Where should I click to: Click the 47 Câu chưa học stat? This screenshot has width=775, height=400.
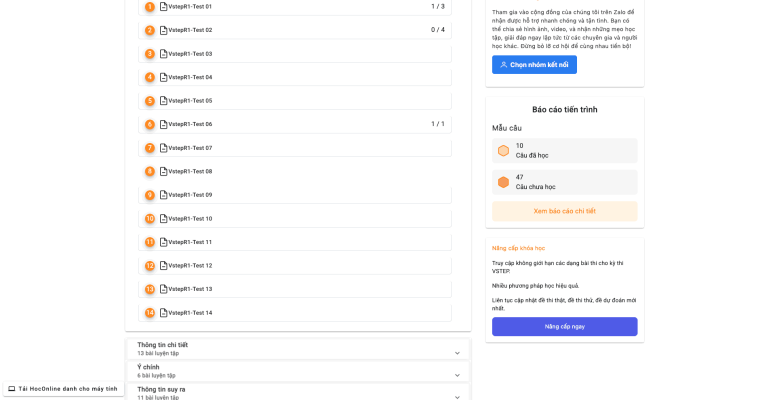coord(564,182)
